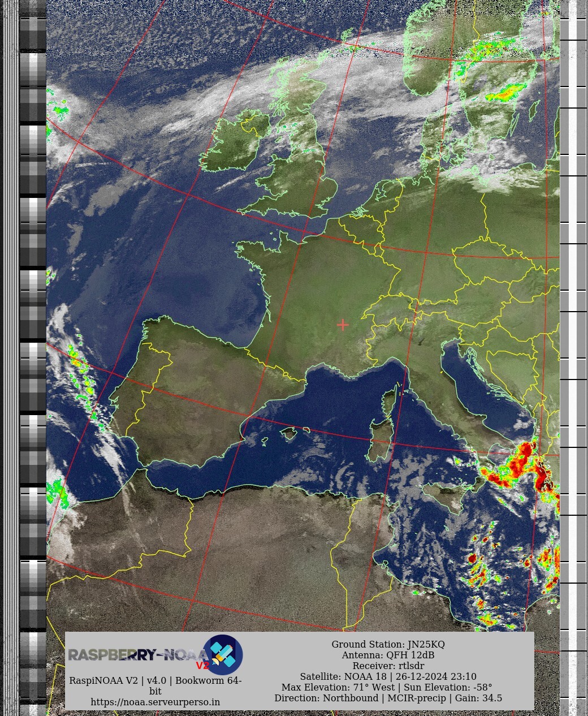Click the green precipitation patch over Scandinavia
Image resolution: width=588 pixels, height=716 pixels.
[x=505, y=92]
